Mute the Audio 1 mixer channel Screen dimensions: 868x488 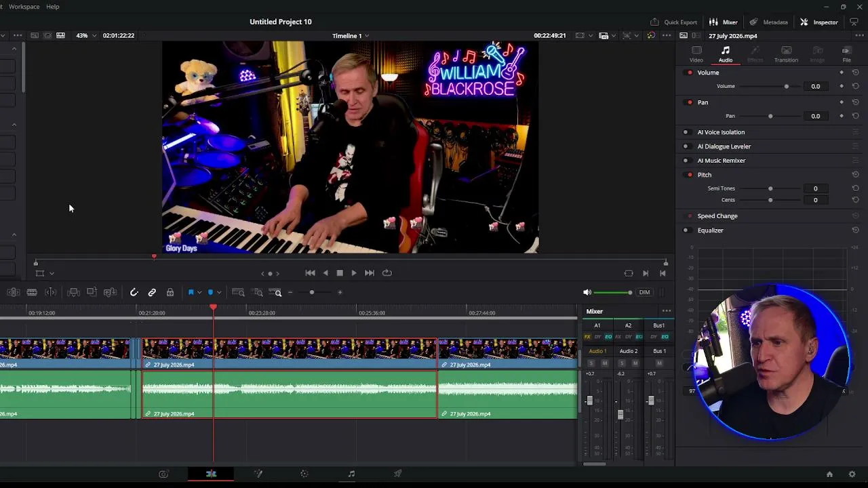[605, 363]
